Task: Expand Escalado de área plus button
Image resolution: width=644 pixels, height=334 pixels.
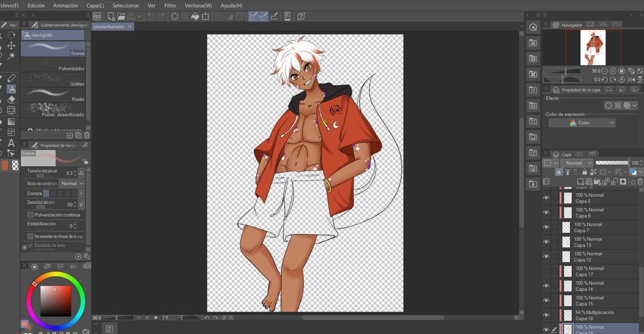Action: 24,247
